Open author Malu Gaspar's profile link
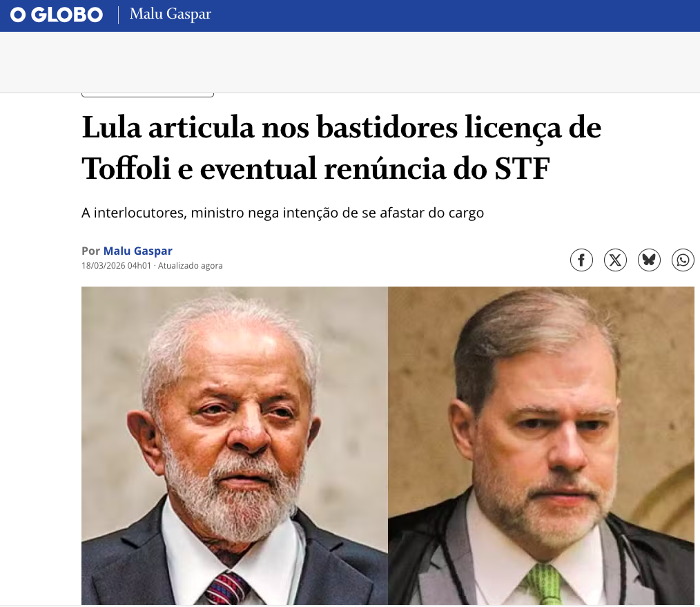Viewport: 700px width, 607px height. 137,251
